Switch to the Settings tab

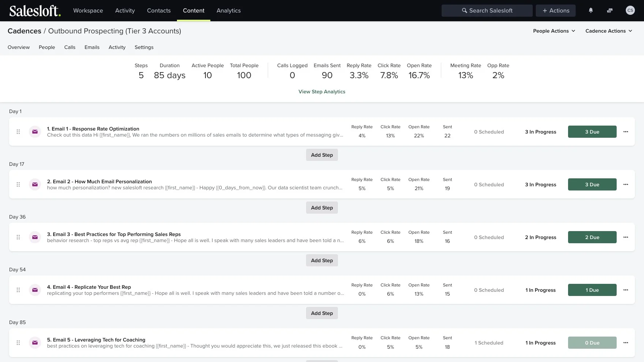click(x=144, y=47)
